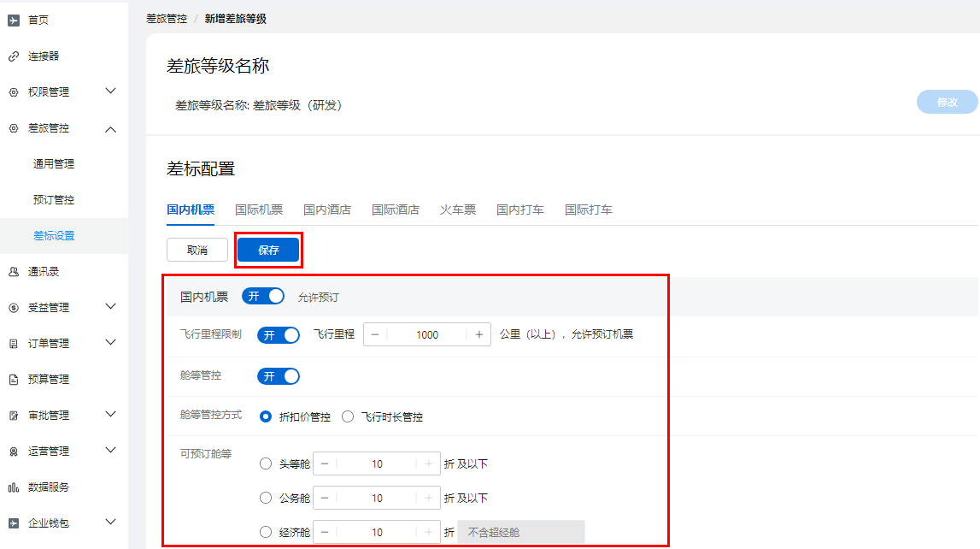
Task: Select 头等舱 radio button
Action: (266, 464)
